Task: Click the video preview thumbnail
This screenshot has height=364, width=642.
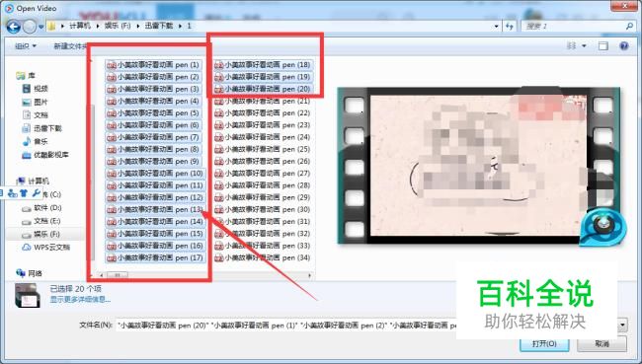Action: (x=478, y=166)
